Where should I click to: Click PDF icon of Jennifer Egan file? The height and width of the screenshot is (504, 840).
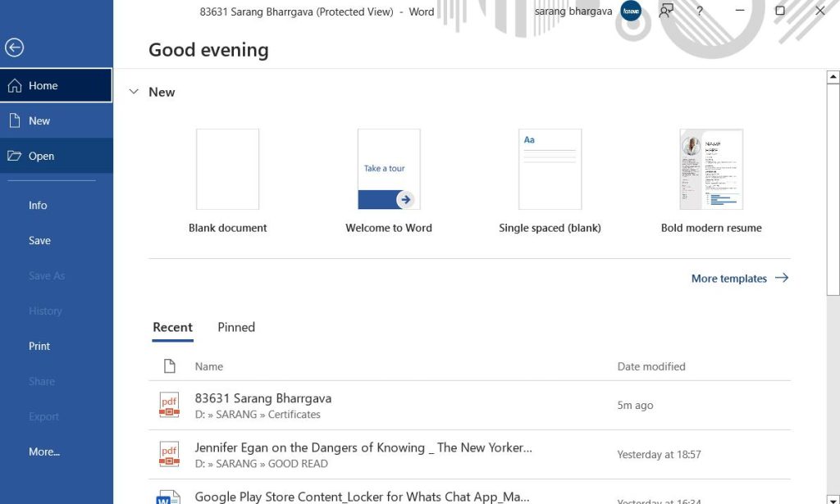[x=169, y=454]
